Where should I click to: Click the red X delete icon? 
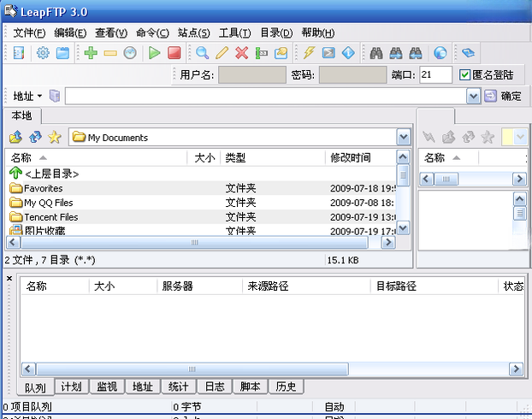[241, 53]
